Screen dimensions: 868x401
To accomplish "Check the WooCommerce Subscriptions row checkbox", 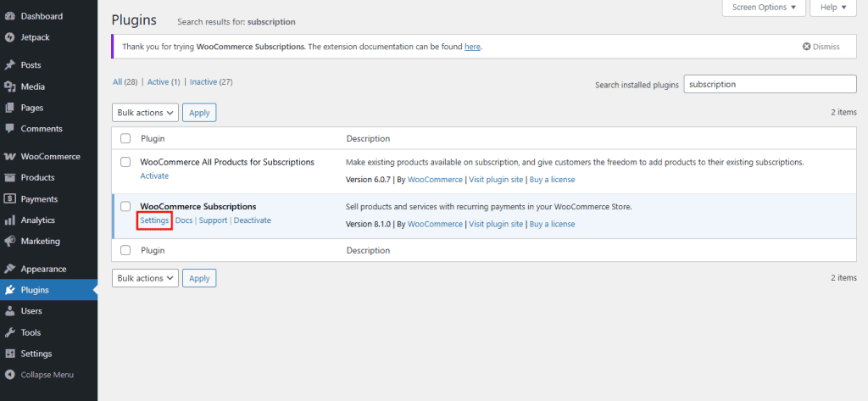I will (125, 206).
